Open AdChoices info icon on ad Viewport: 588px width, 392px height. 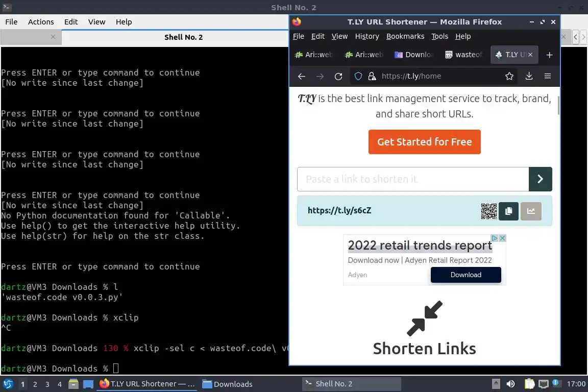(495, 238)
